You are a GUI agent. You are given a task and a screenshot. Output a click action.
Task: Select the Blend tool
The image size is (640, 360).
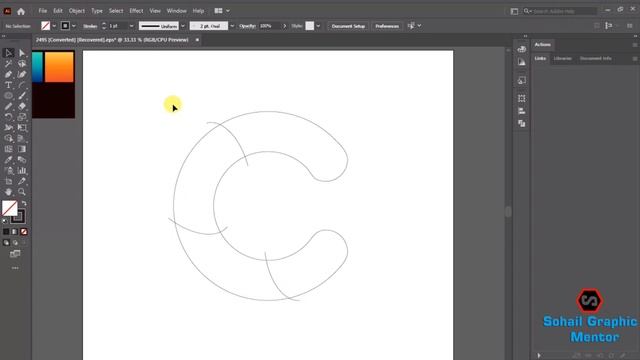click(x=22, y=160)
